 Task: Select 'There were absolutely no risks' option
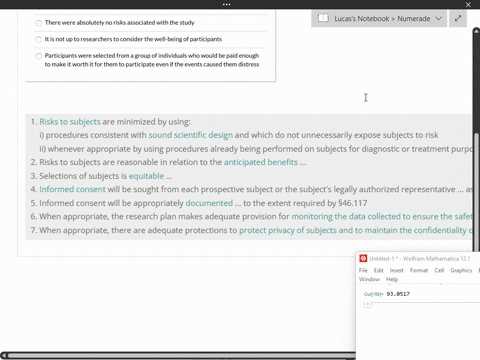[39, 23]
